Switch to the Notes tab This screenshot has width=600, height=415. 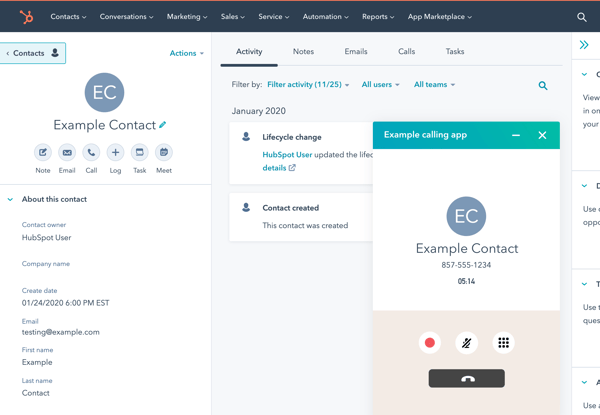(303, 52)
